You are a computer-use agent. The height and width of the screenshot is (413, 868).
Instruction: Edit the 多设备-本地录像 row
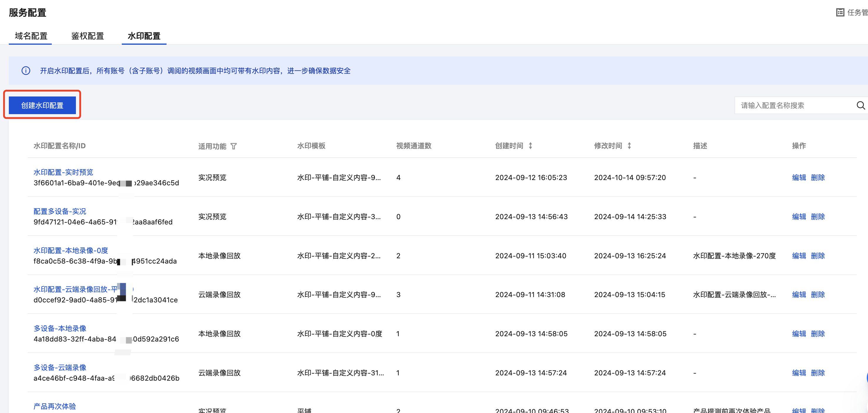(x=799, y=334)
